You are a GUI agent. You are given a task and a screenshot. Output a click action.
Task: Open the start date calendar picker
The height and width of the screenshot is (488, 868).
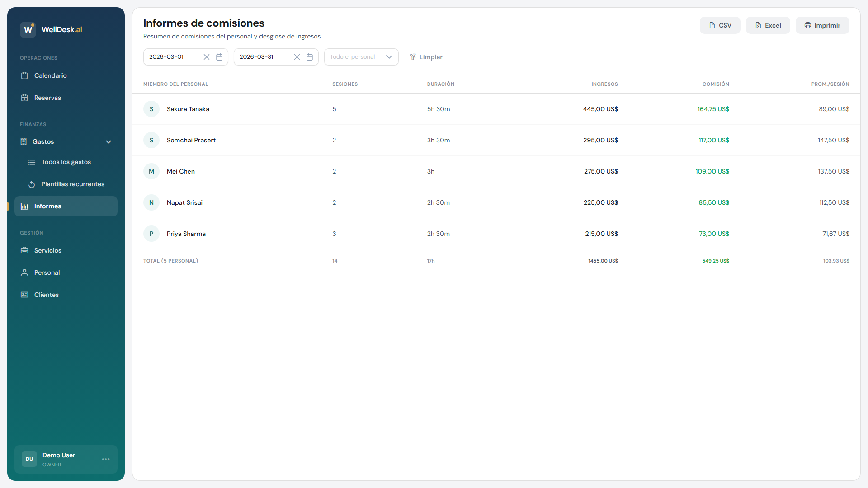coord(219,57)
